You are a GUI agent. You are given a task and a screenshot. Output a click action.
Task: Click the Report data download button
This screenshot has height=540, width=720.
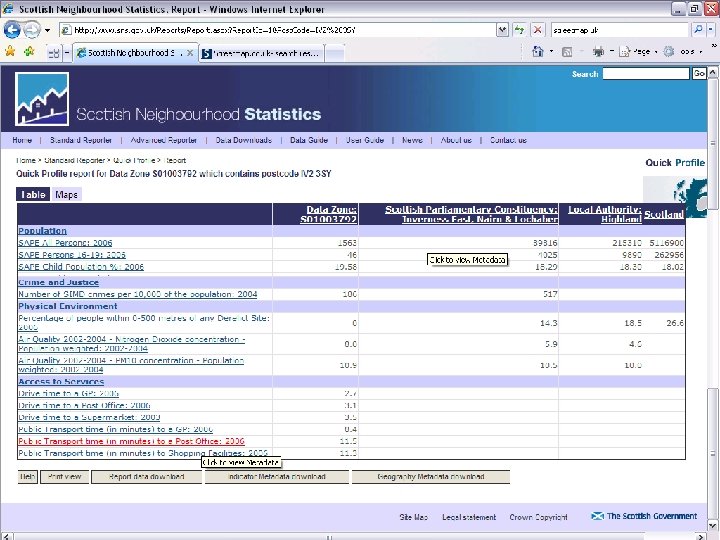tap(146, 477)
